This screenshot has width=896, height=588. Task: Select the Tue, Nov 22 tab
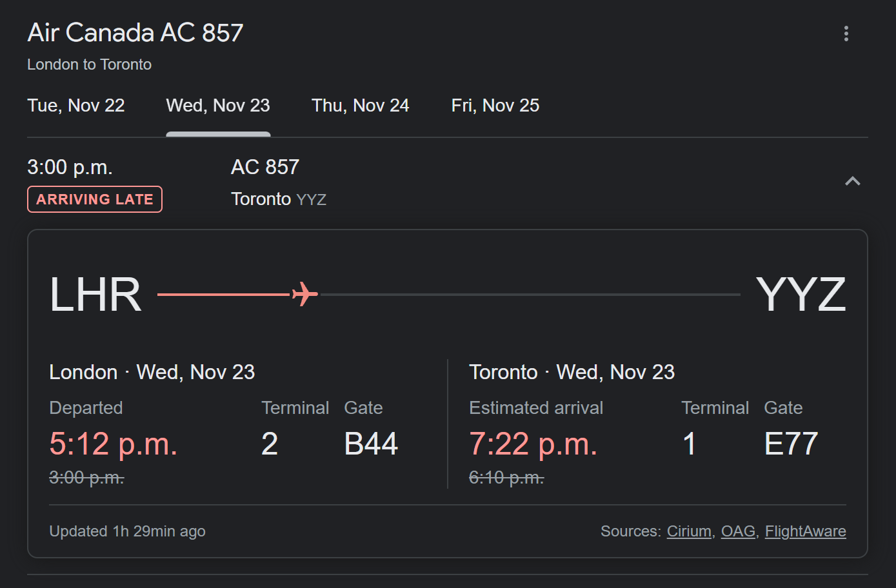pos(76,106)
